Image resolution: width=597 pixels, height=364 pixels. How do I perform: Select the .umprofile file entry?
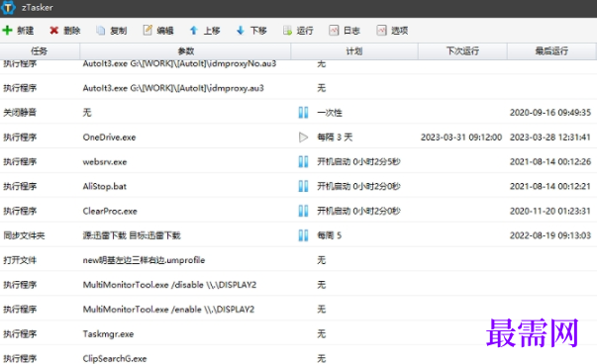coord(144,260)
